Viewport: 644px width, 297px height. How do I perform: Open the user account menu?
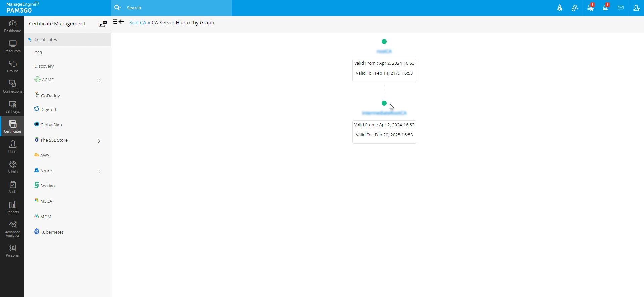[x=636, y=8]
